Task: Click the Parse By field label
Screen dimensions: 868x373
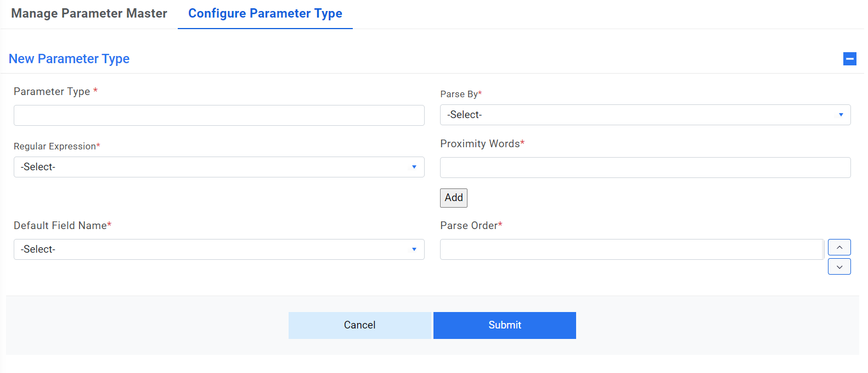Action: pyautogui.click(x=460, y=94)
